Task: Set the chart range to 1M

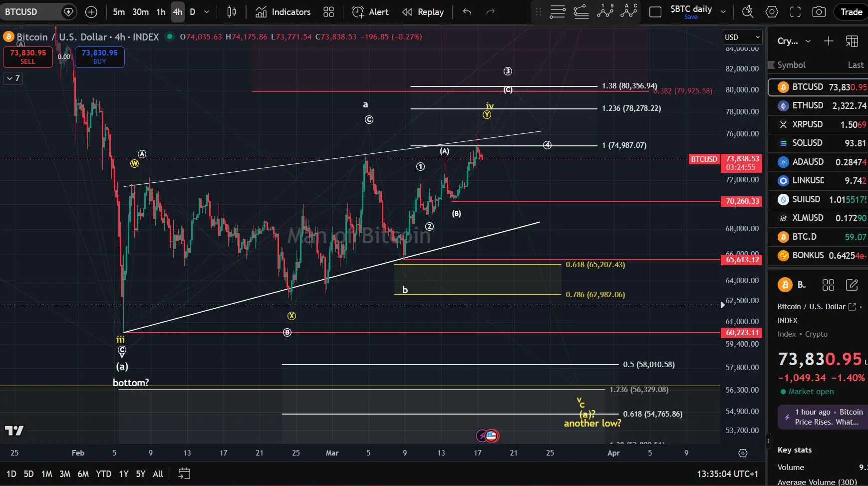Action: (47, 474)
